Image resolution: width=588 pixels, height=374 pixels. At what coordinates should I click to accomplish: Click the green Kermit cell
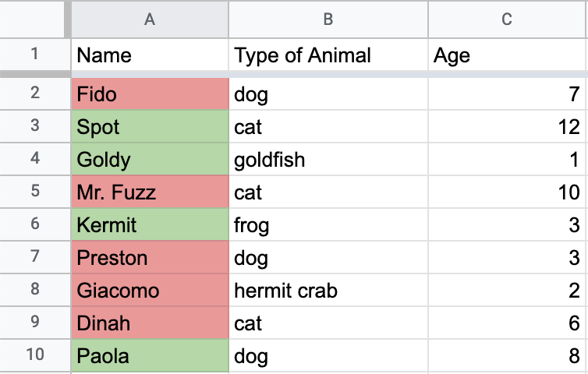click(x=150, y=225)
